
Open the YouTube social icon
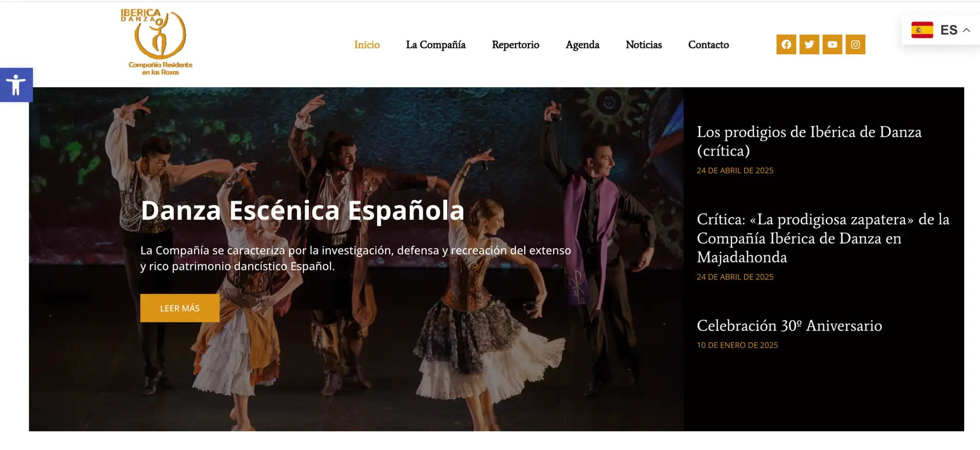coord(832,44)
